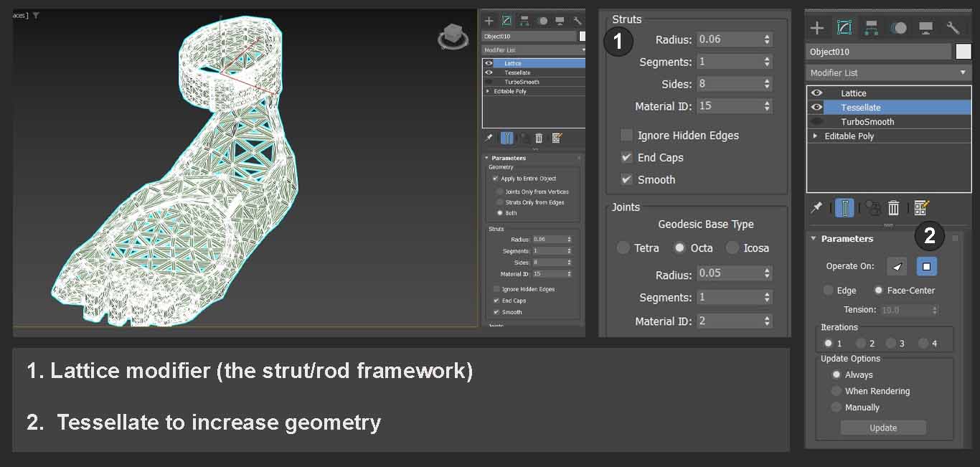Click trash icon to remove modifier, right panel
The width and height of the screenshot is (980, 467).
[893, 208]
